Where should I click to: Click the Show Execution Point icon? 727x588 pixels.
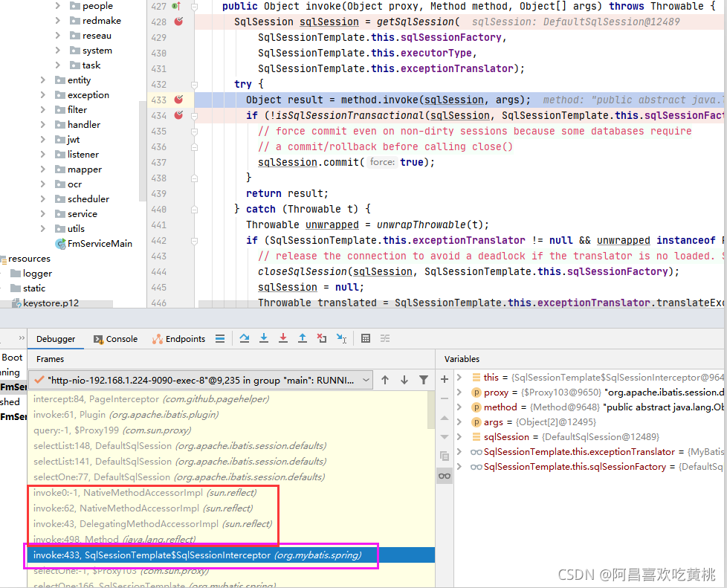[x=220, y=339]
